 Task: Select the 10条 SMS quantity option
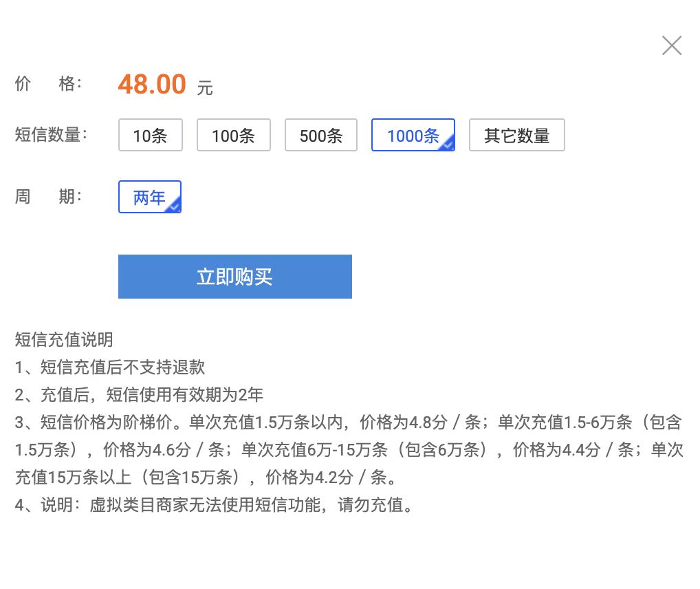point(150,135)
